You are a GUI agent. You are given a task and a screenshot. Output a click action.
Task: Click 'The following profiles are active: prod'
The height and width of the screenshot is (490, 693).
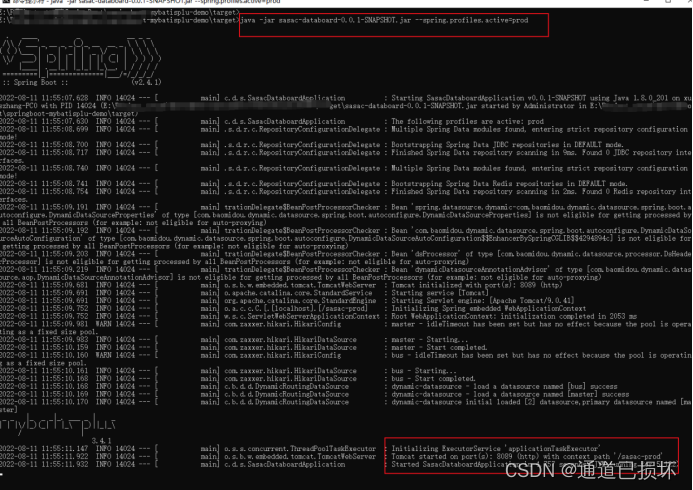(468, 122)
